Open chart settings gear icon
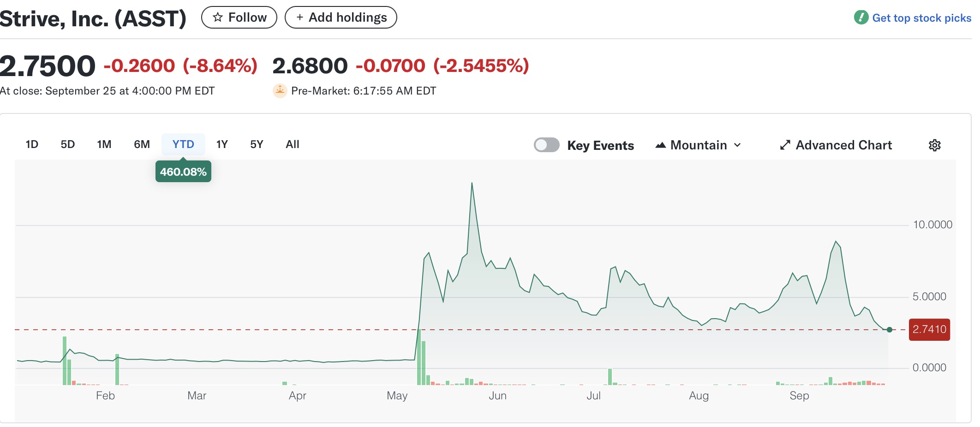This screenshot has height=427, width=980. [x=934, y=145]
